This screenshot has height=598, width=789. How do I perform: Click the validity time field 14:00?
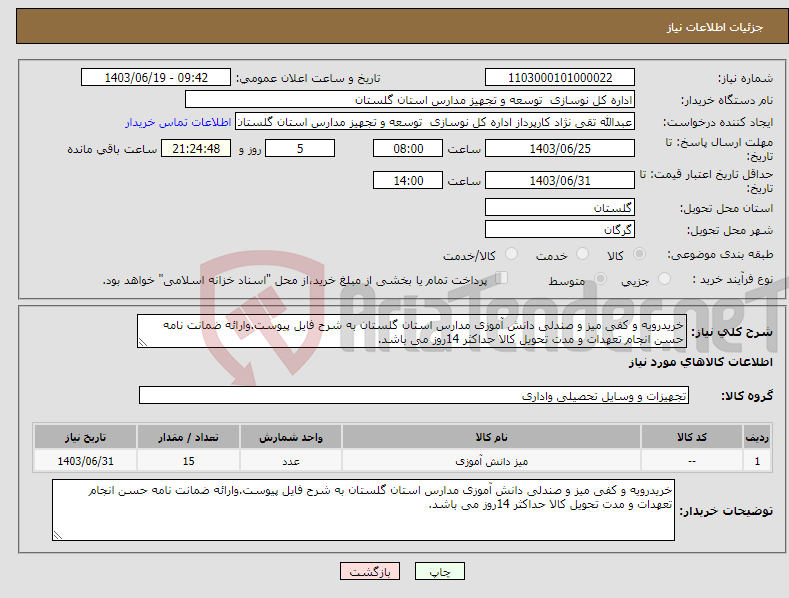(408, 180)
